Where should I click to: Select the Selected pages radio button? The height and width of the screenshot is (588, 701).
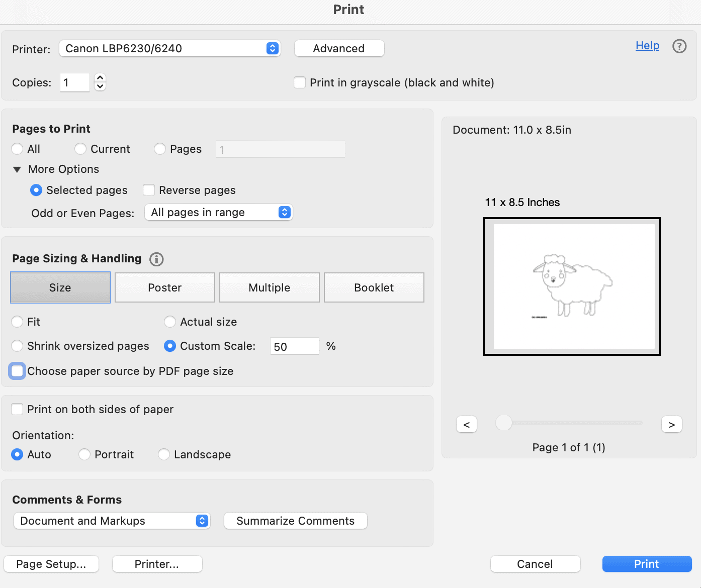[x=36, y=190]
